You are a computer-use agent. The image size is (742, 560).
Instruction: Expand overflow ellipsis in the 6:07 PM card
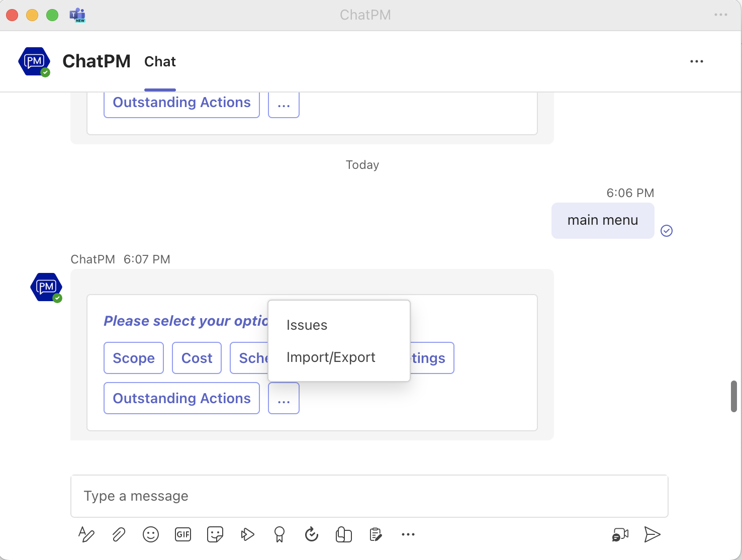(x=284, y=398)
